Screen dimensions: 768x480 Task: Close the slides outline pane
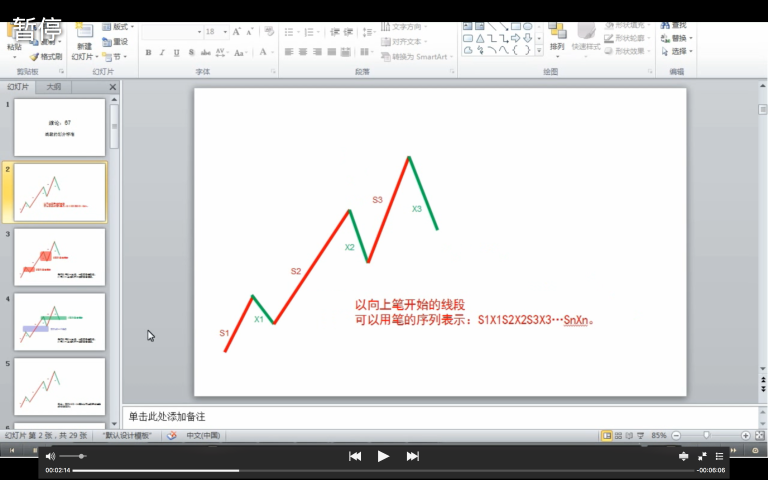click(x=112, y=88)
